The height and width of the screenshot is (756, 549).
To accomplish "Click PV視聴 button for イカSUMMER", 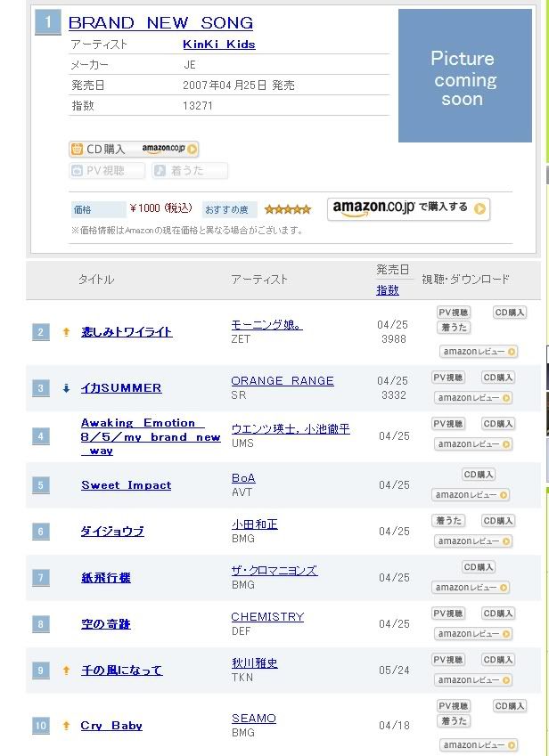I will tap(448, 378).
